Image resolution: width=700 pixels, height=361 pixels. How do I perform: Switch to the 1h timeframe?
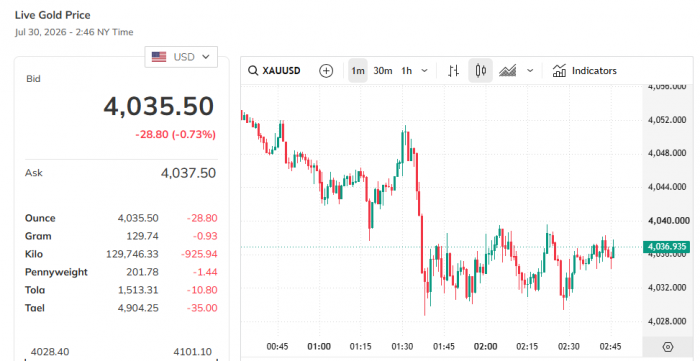pos(406,71)
